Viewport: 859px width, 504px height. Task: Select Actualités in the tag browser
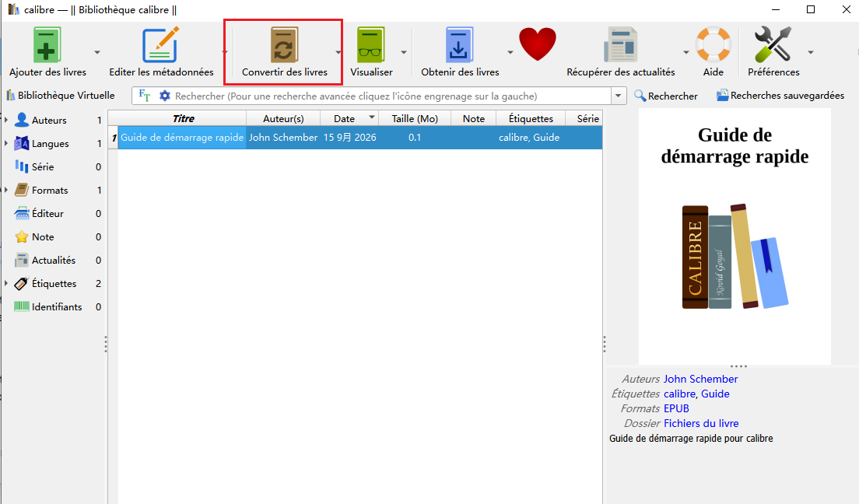coord(54,261)
